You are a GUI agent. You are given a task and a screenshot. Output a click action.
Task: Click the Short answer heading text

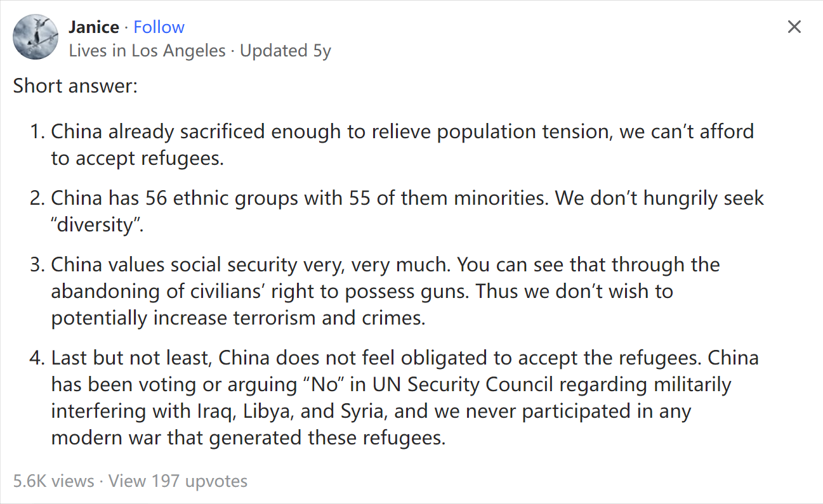coord(75,86)
